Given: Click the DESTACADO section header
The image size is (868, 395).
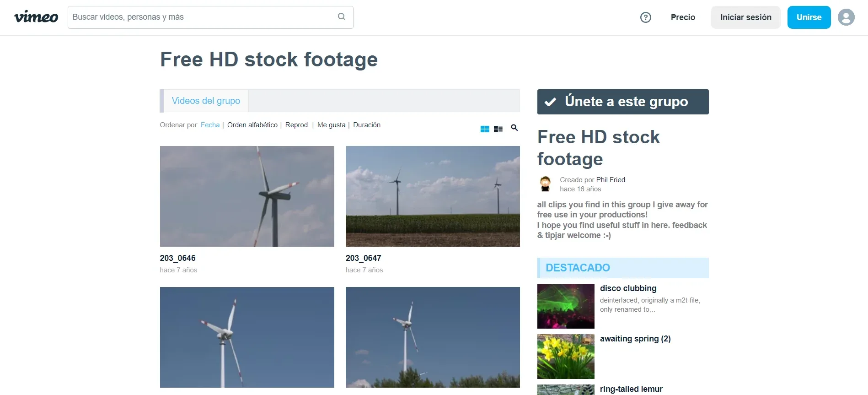Looking at the screenshot, I should (623, 268).
